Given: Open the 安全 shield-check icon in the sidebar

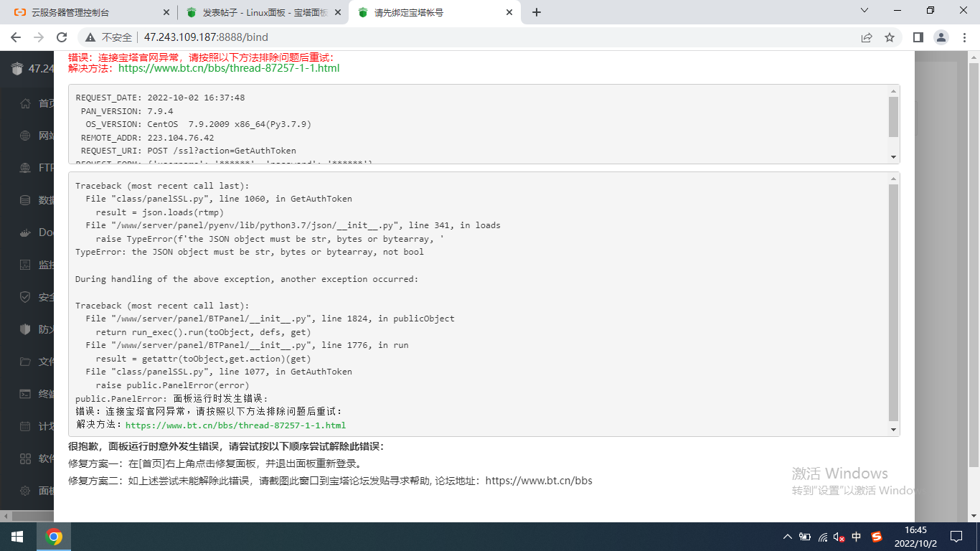Looking at the screenshot, I should (x=25, y=297).
